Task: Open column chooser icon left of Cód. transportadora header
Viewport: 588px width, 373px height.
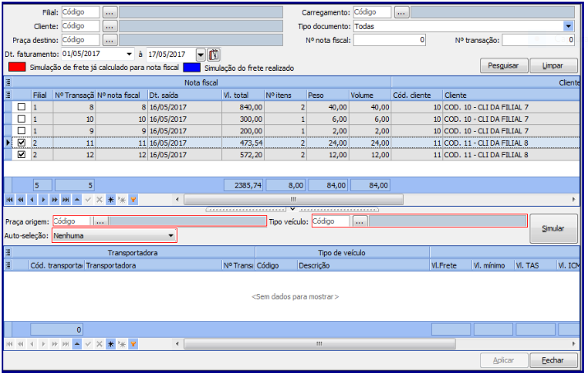Action: (8, 265)
